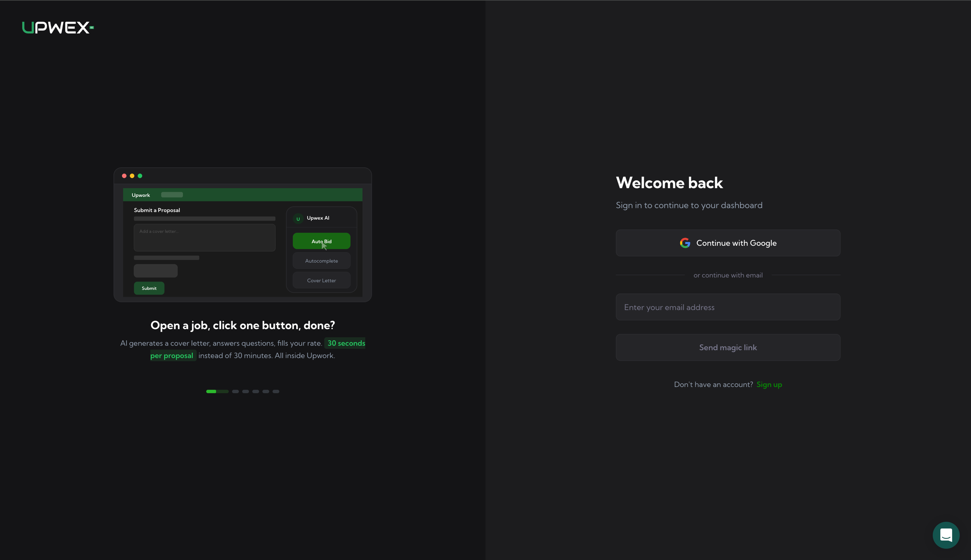Click the 'Welcome back' heading

pyautogui.click(x=669, y=183)
